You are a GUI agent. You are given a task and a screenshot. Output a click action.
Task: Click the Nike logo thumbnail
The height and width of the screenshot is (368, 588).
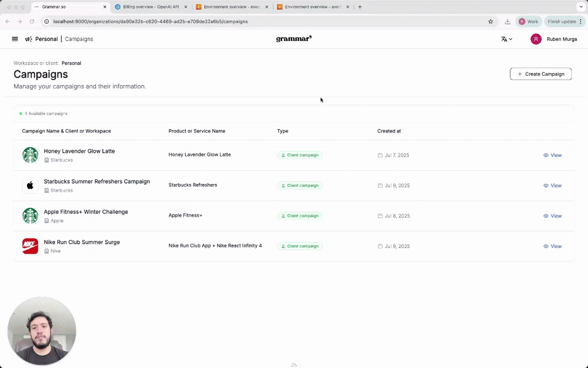(x=30, y=246)
